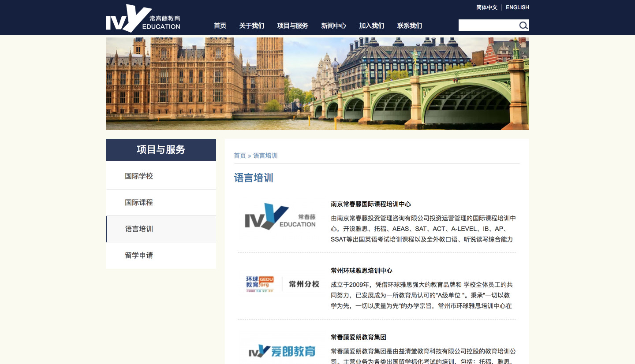Open 新闻中心 from the navigation bar
The height and width of the screenshot is (364, 635).
334,26
